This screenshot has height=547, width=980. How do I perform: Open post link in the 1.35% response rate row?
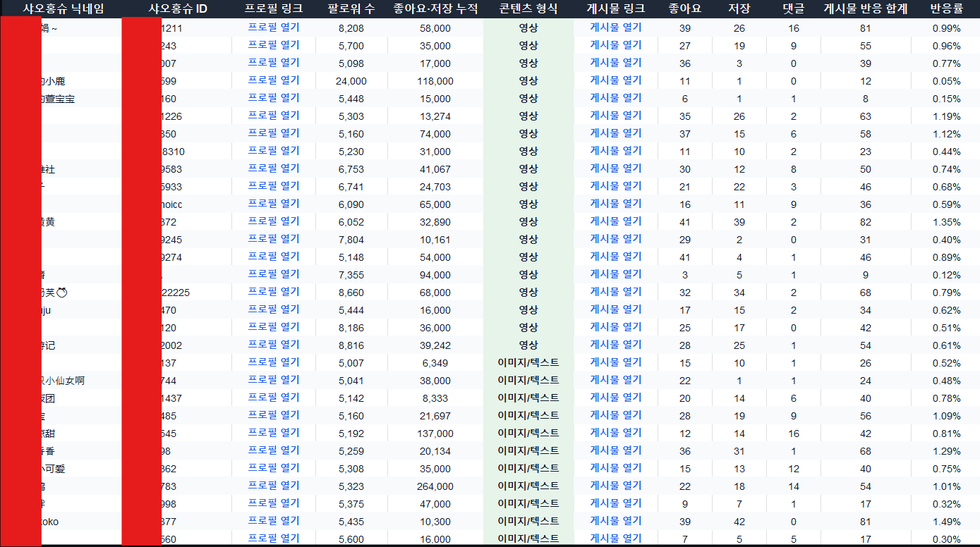click(616, 222)
